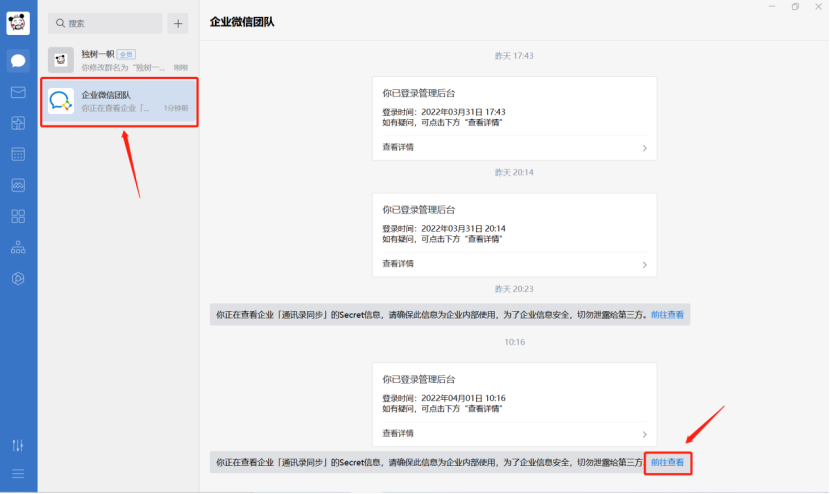The width and height of the screenshot is (830, 494).
Task: Click the 企业微信团队 chat title header
Action: [x=242, y=22]
